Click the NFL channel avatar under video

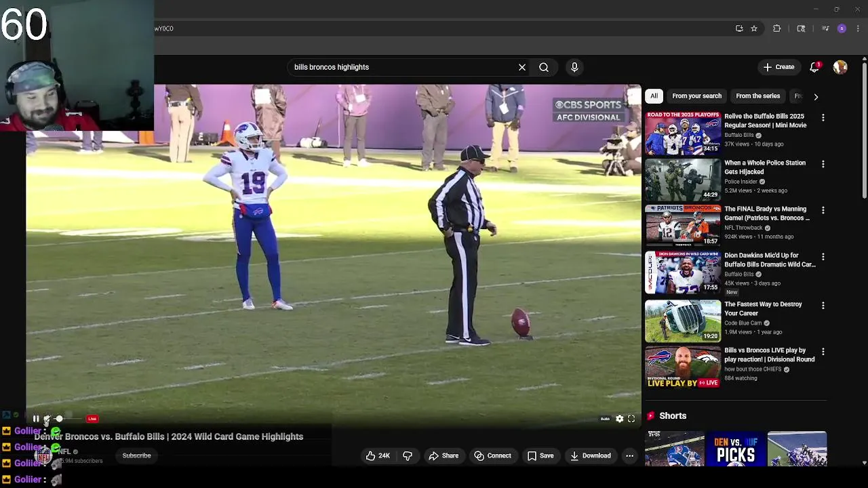click(43, 455)
